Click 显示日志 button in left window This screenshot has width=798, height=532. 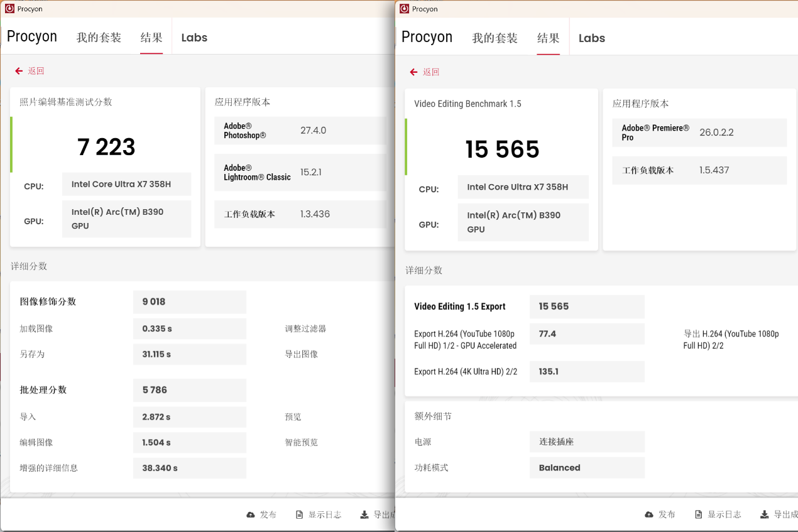(x=319, y=514)
